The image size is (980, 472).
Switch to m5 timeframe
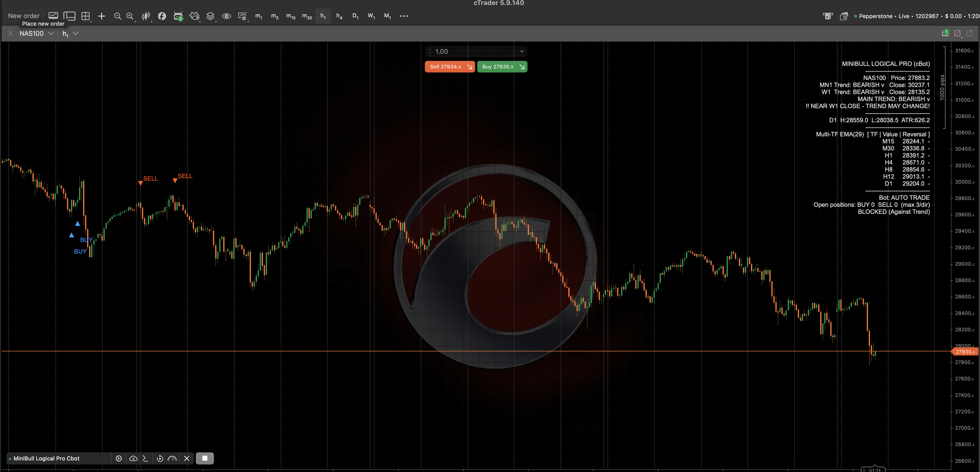click(275, 16)
